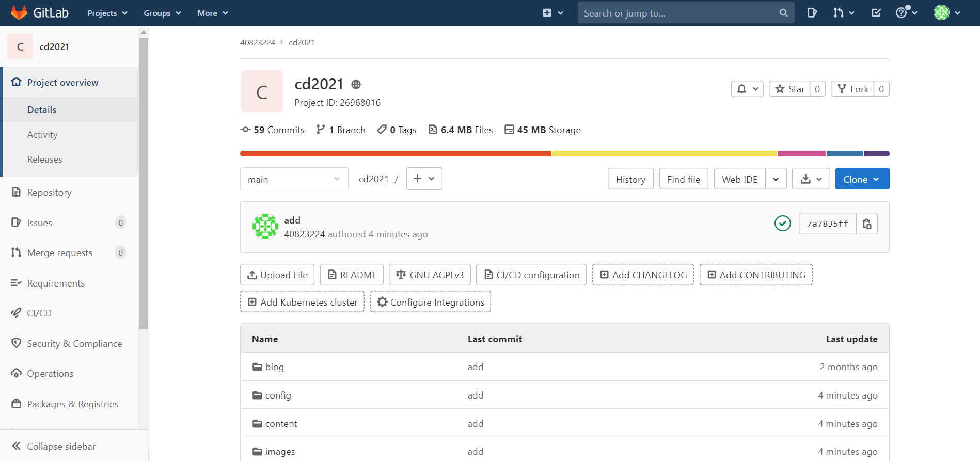This screenshot has width=980, height=461.
Task: Open the content folder
Action: pos(281,423)
